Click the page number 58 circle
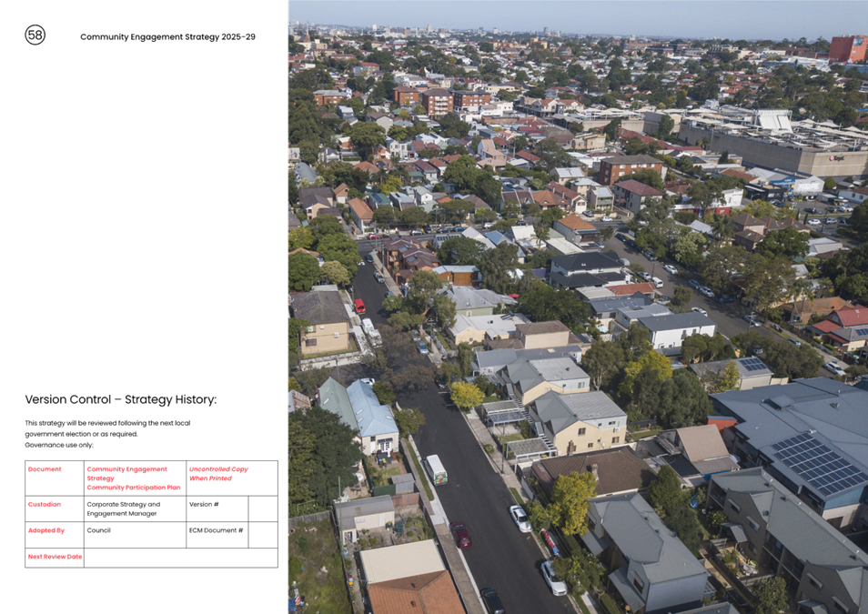The image size is (868, 614). pyautogui.click(x=35, y=35)
